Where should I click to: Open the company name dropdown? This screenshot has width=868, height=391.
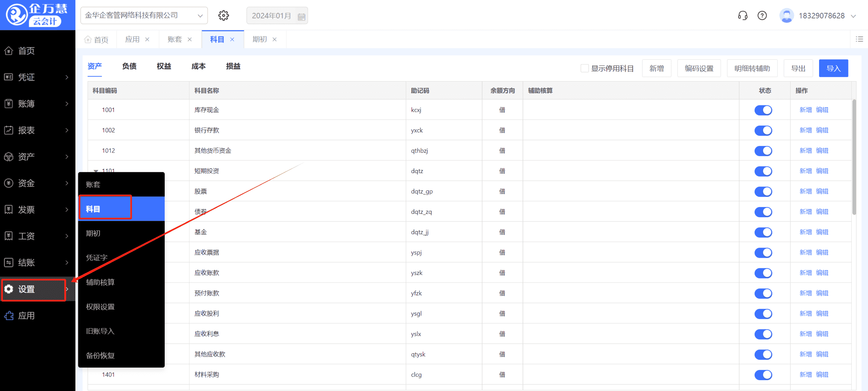click(x=144, y=16)
